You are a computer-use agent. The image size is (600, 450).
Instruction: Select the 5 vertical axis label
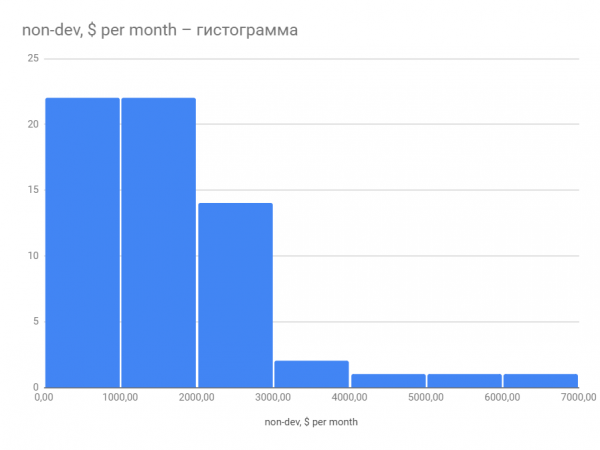36,321
